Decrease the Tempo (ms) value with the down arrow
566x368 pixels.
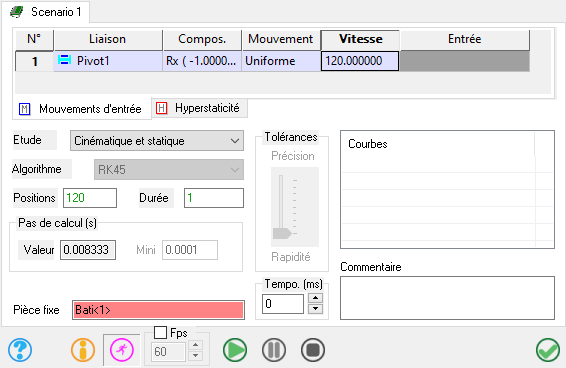pos(315,309)
